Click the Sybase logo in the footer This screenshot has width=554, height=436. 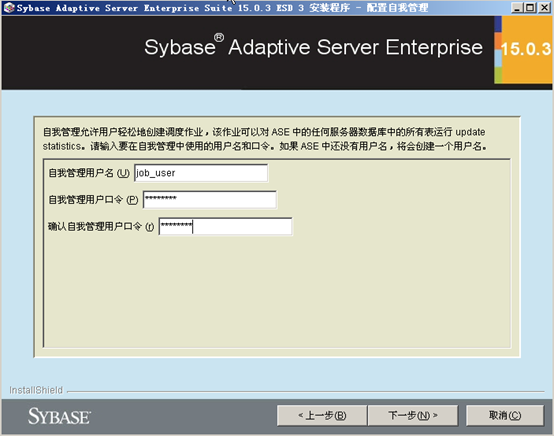(x=59, y=416)
